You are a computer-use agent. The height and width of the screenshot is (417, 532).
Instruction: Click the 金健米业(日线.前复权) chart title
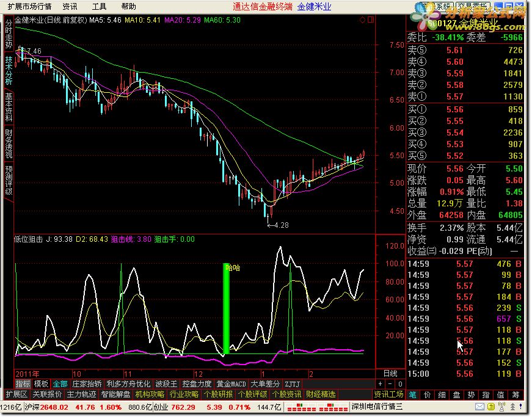click(51, 20)
